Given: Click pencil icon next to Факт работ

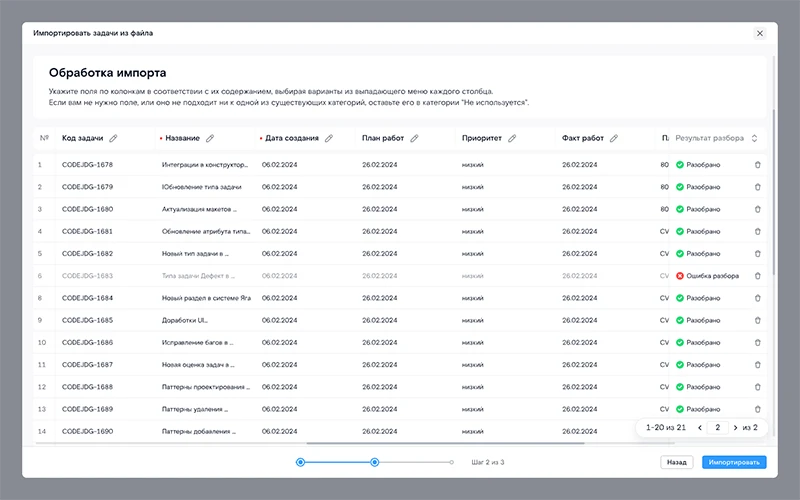Looking at the screenshot, I should 614,138.
